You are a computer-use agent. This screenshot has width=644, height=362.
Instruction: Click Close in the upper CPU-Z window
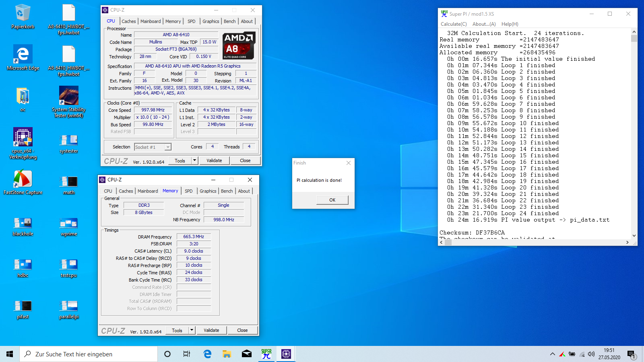point(245,160)
